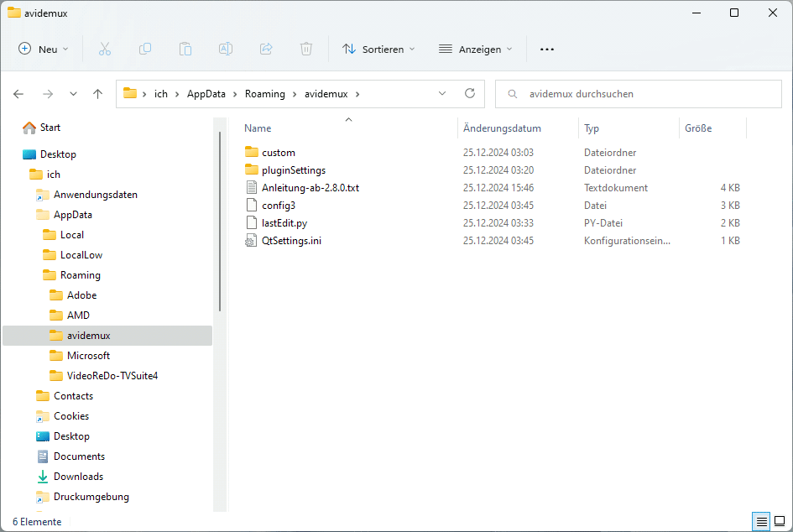Go up one folder level
The height and width of the screenshot is (532, 793).
click(97, 94)
